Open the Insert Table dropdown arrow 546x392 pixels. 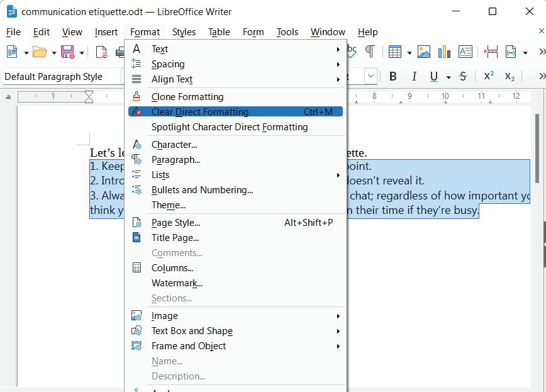pyautogui.click(x=409, y=53)
